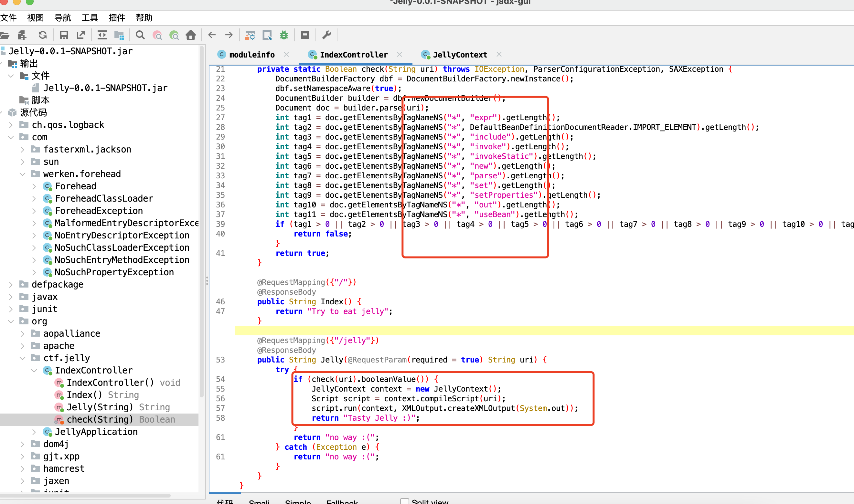
Task: Go to main activity home icon
Action: coord(191,35)
